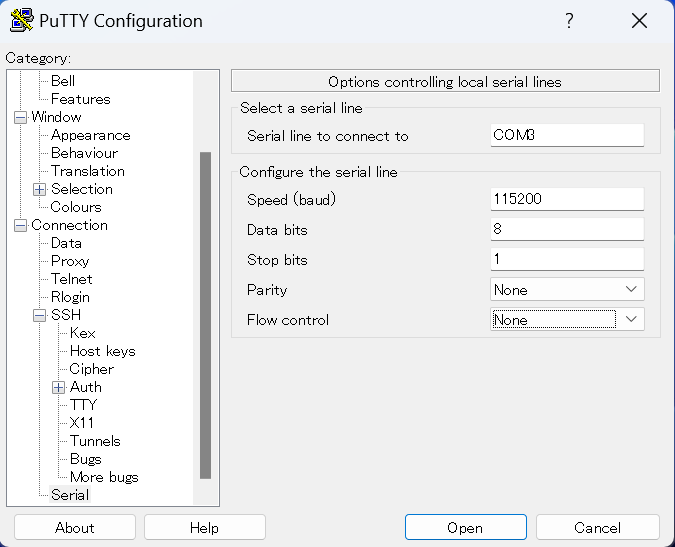675x547 pixels.
Task: Collapse the Connection tree node
Action: 20,225
